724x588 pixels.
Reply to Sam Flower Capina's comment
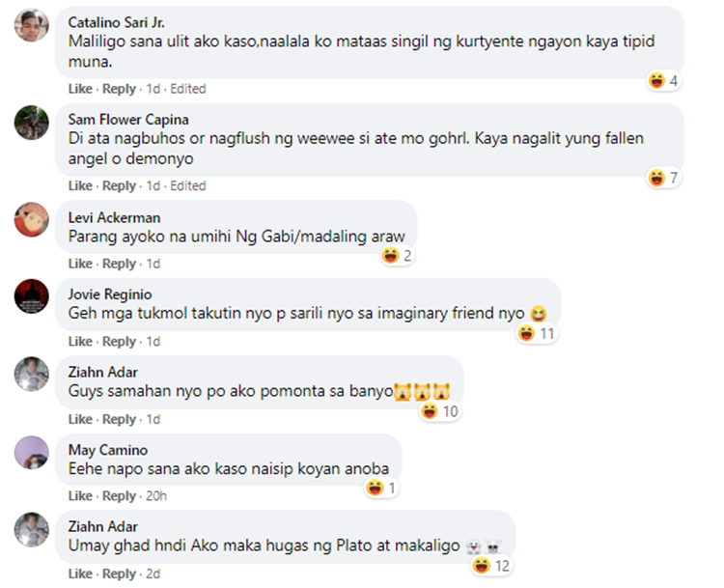(119, 185)
